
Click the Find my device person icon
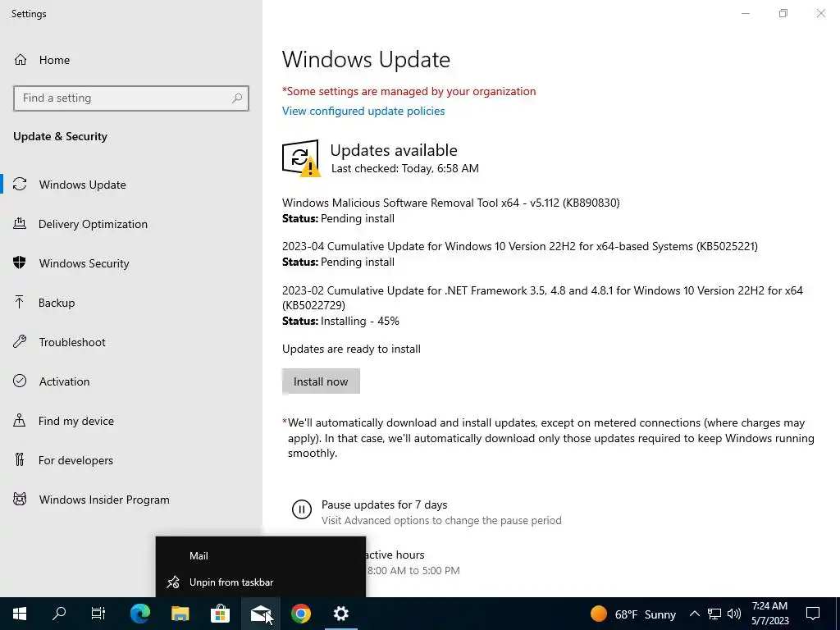tap(20, 420)
